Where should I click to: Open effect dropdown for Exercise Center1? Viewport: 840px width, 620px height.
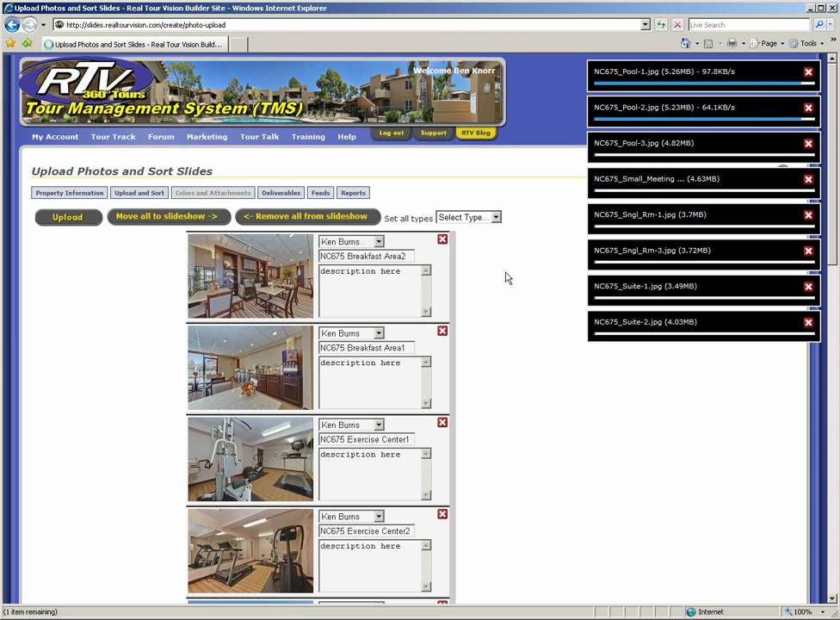[x=351, y=425]
